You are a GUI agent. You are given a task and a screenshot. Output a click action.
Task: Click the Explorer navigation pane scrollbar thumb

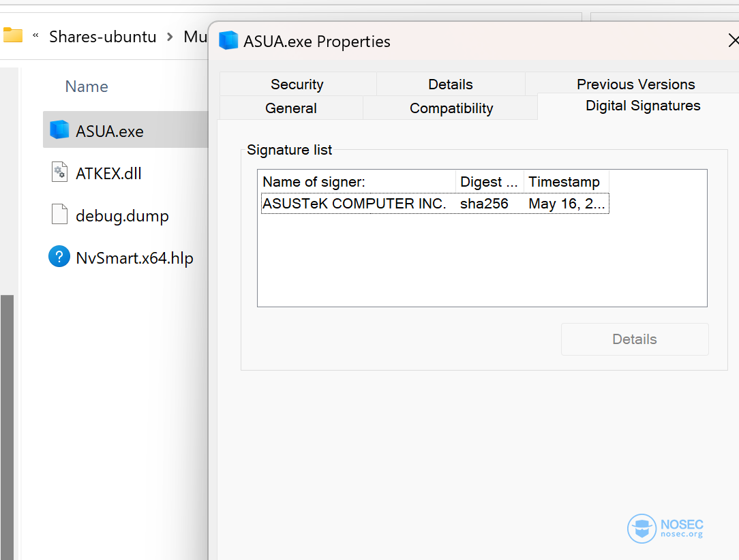[7, 426]
